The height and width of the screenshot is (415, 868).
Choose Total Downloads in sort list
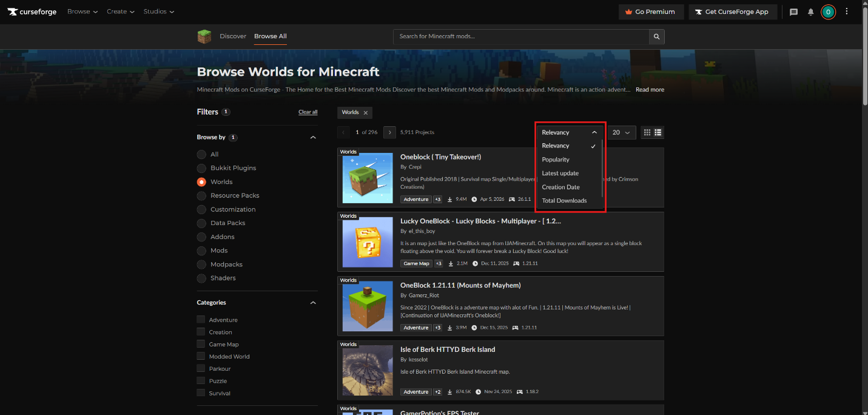[569, 201]
